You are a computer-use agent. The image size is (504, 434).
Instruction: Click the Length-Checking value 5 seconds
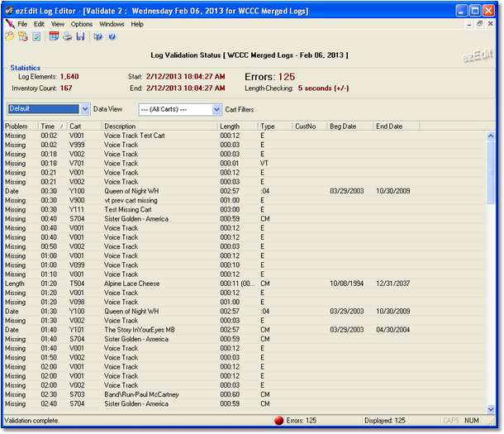coord(323,88)
